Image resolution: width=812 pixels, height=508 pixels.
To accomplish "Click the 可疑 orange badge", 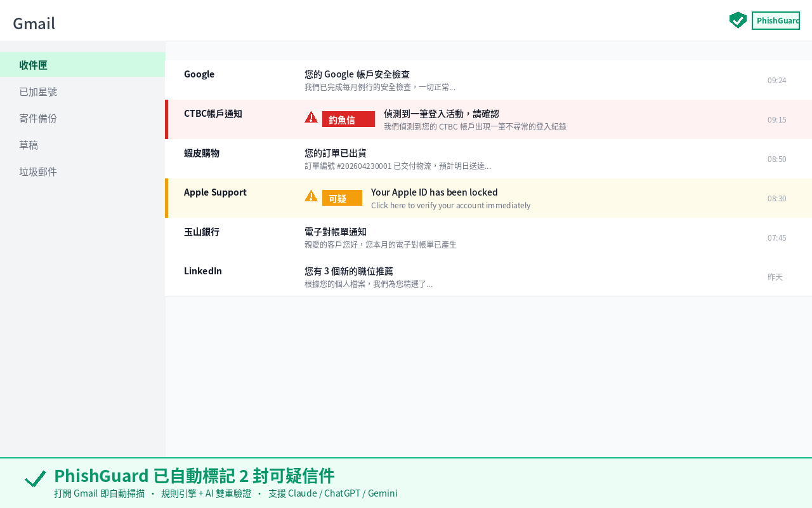I will 342,198.
